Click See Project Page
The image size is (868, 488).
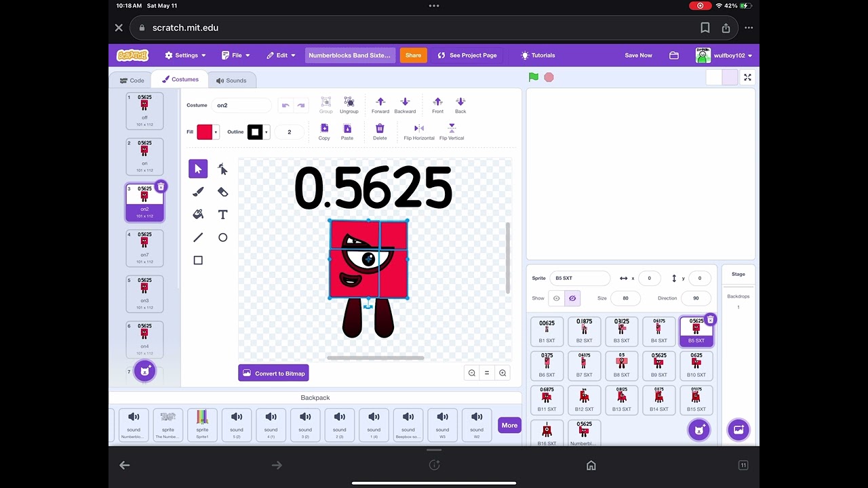point(467,56)
